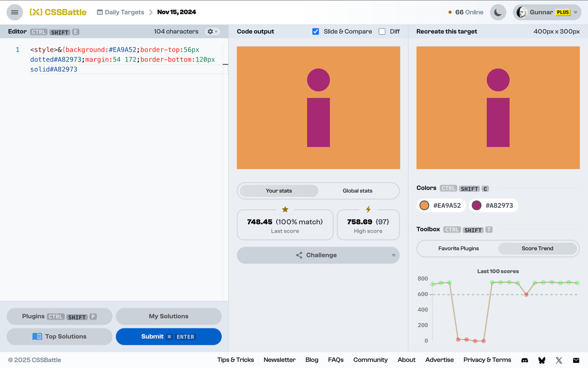
Task: Click the email envelope icon
Action: click(x=576, y=360)
